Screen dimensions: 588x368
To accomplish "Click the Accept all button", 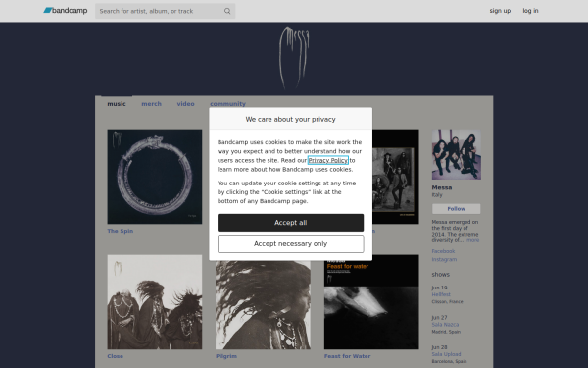I will (x=291, y=223).
